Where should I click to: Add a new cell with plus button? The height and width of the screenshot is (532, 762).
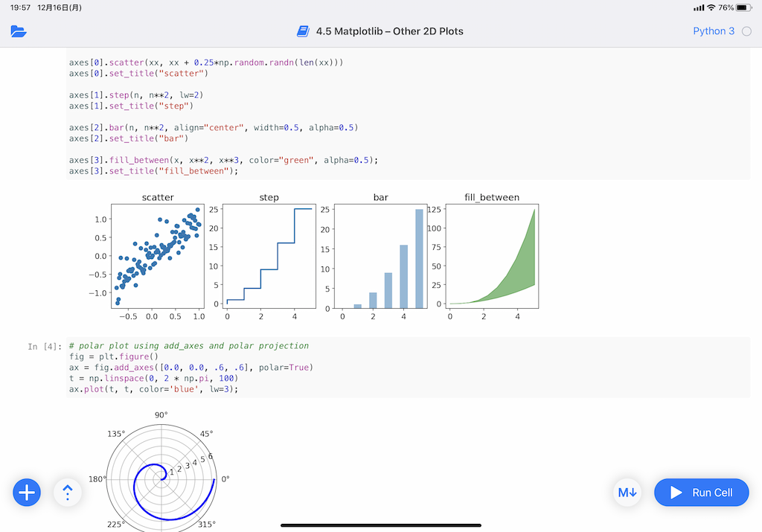tap(27, 492)
